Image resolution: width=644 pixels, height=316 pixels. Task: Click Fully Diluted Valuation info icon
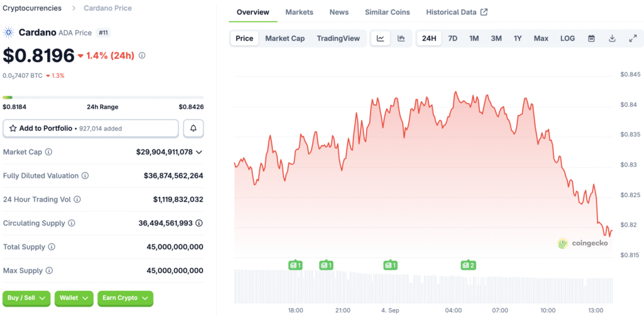coord(85,176)
